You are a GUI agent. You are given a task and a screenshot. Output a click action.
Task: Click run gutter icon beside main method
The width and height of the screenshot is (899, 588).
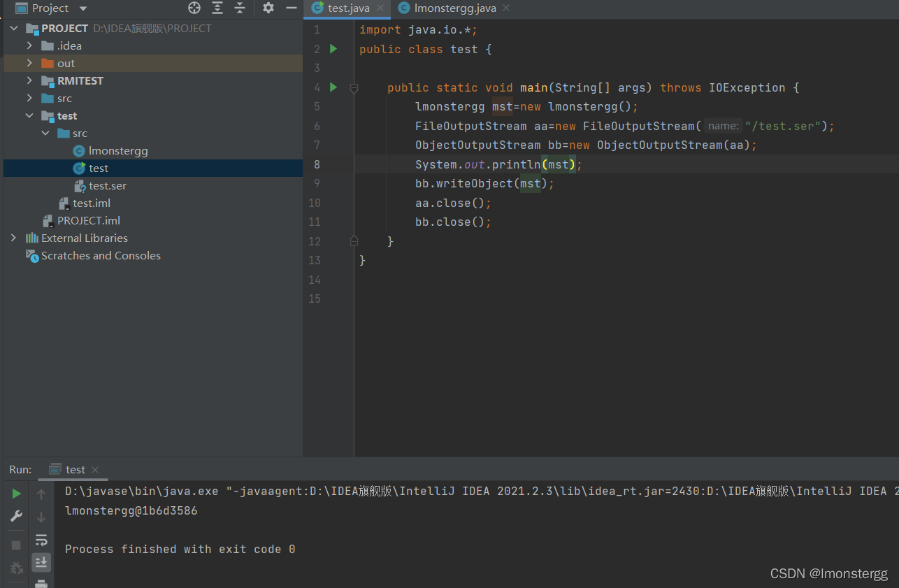[333, 87]
